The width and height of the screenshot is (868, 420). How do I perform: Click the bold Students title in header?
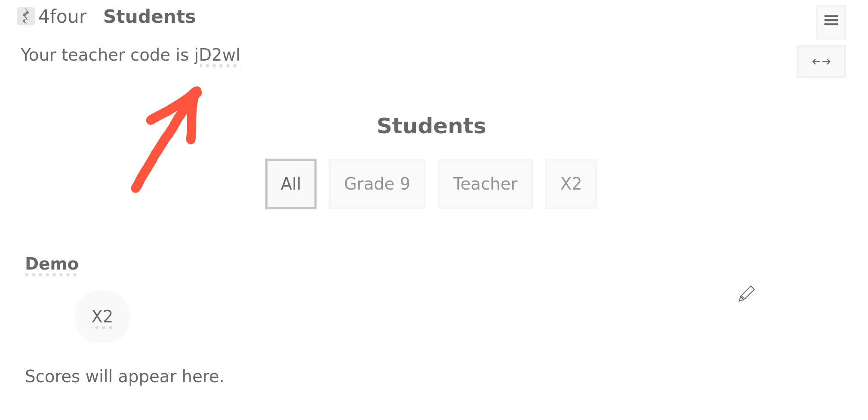[149, 17]
